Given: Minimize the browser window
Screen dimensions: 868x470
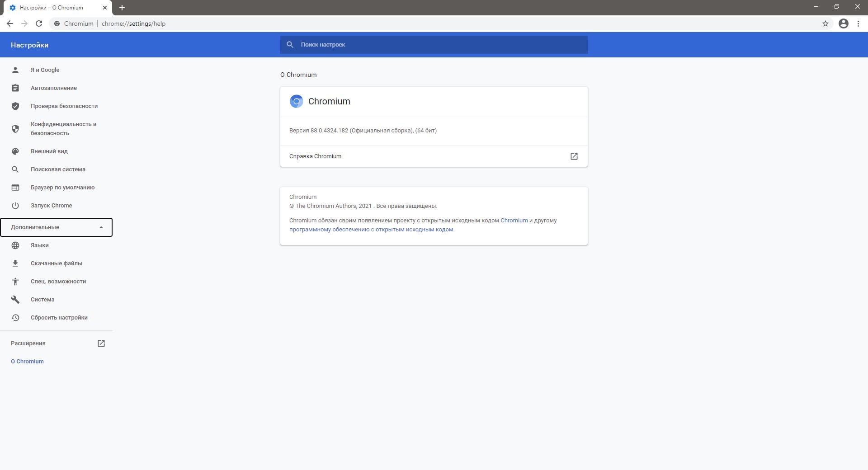Looking at the screenshot, I should coord(816,6).
